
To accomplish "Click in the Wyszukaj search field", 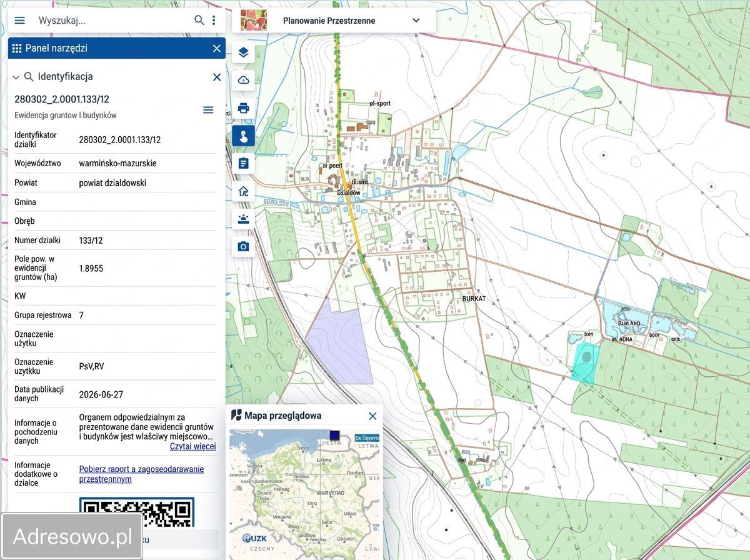I will click(112, 20).
